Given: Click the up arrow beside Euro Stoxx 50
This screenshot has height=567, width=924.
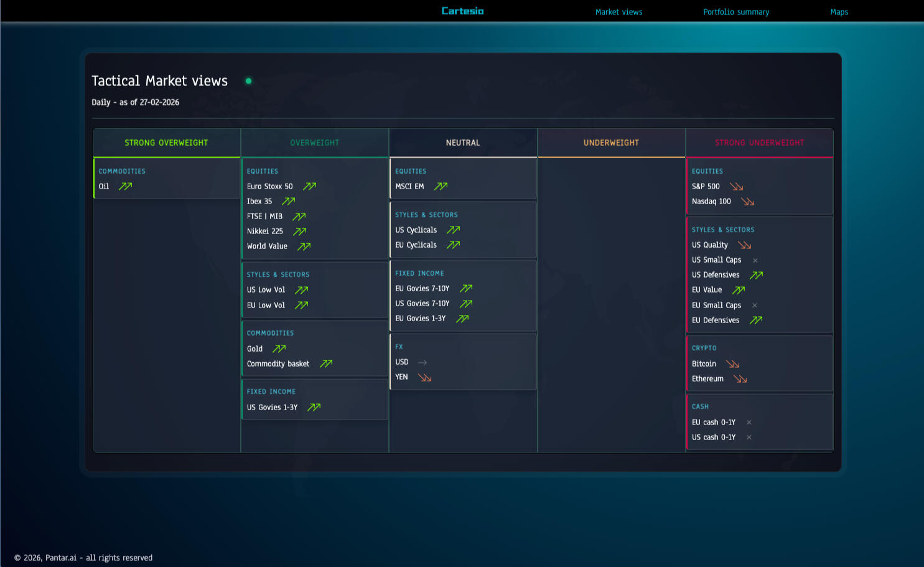Looking at the screenshot, I should pyautogui.click(x=309, y=186).
